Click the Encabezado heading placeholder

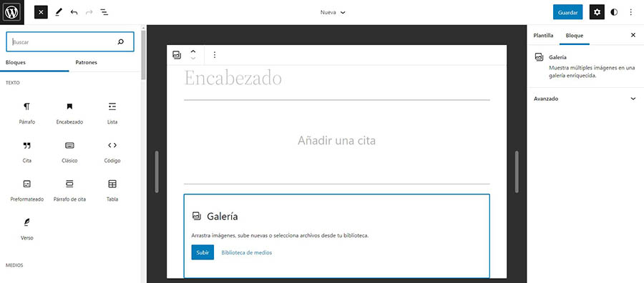pos(233,78)
